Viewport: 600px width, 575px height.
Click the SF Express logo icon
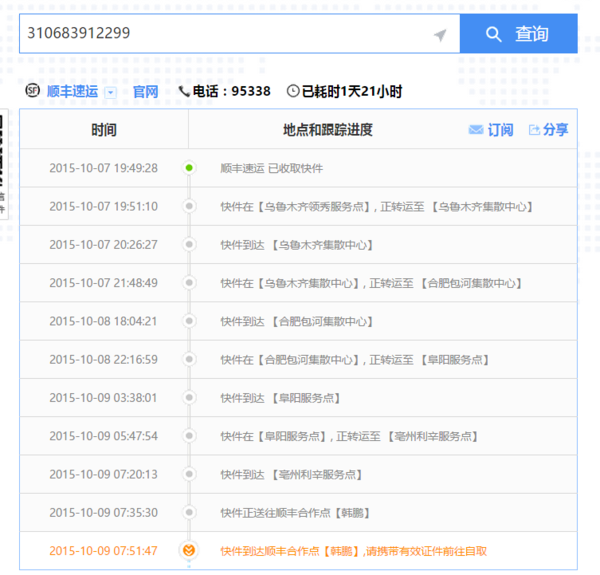[33, 91]
